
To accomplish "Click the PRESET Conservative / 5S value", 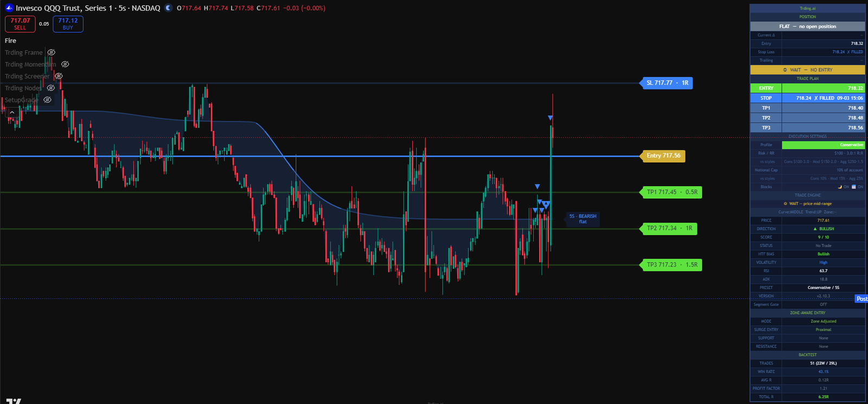I will click(x=823, y=288).
